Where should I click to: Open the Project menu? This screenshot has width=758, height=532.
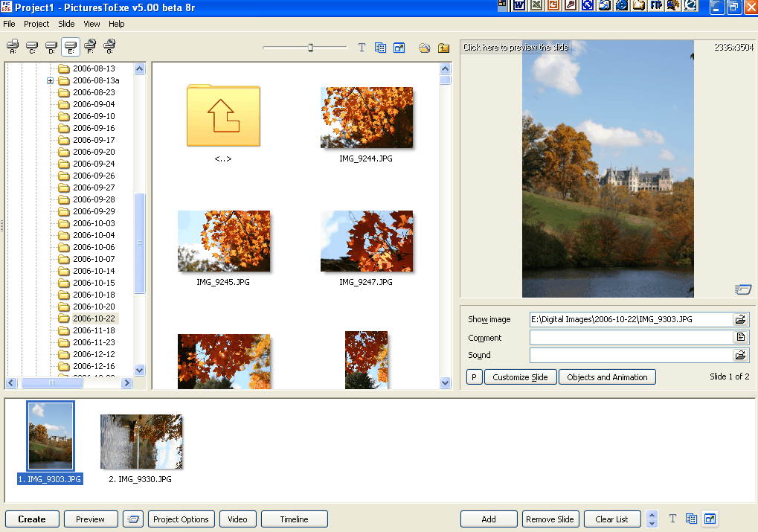pyautogui.click(x=36, y=24)
